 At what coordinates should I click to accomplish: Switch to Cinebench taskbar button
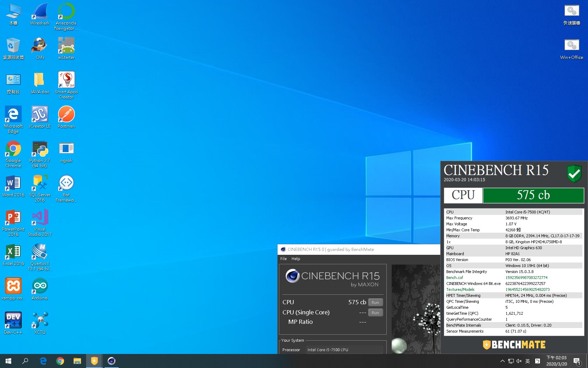(x=112, y=361)
